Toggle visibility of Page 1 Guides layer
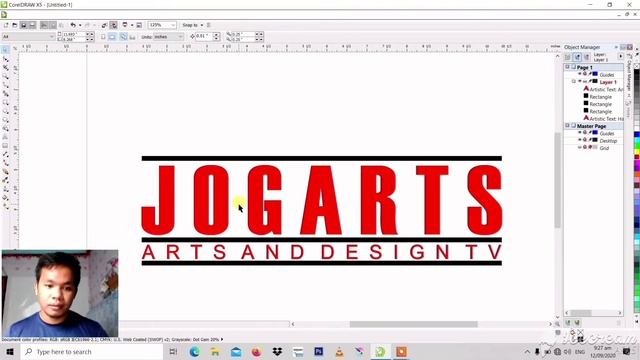 [x=580, y=74]
